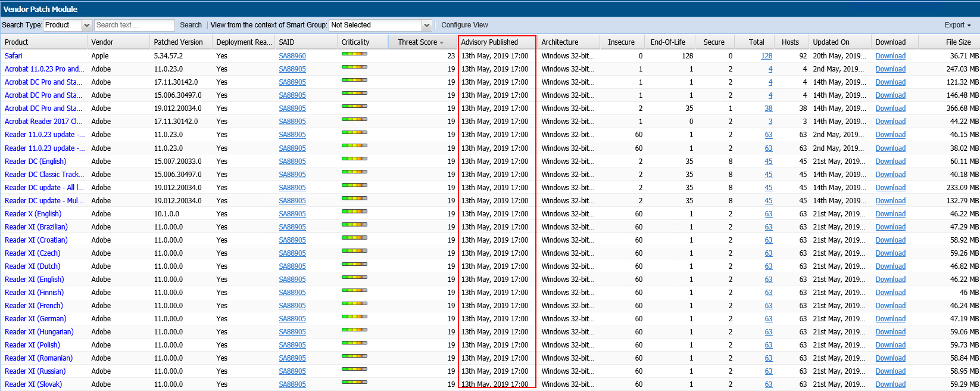This screenshot has width=980, height=391.
Task: Open Configure View
Action: pyautogui.click(x=464, y=25)
